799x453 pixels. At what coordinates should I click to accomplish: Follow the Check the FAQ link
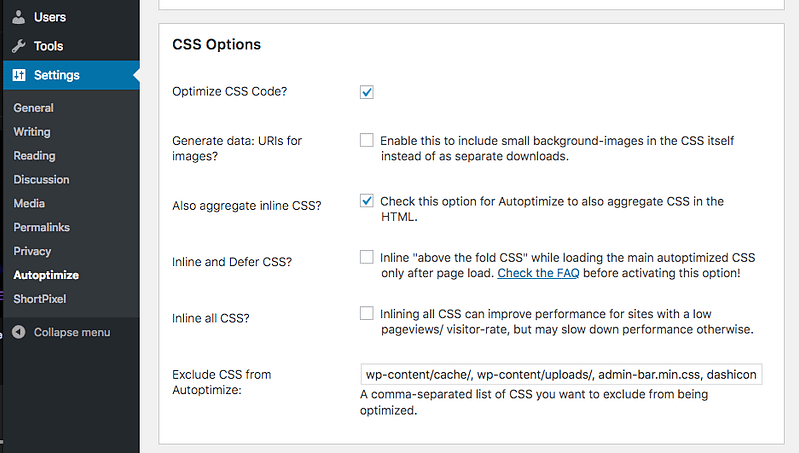(x=538, y=273)
